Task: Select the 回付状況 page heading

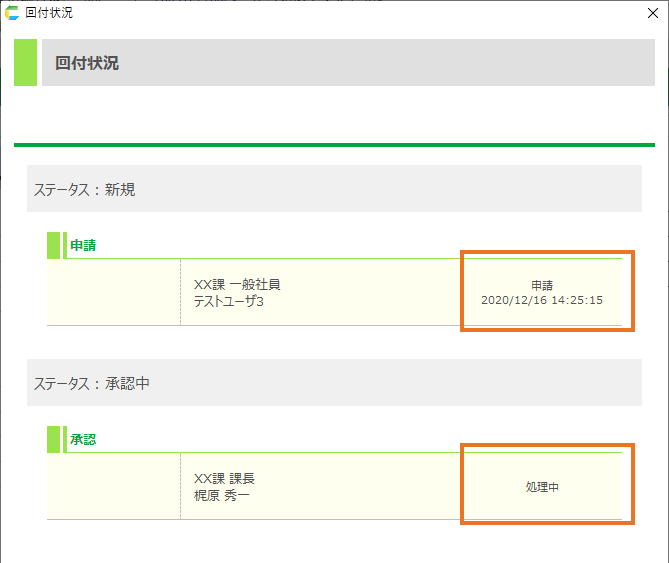Action: (x=87, y=63)
